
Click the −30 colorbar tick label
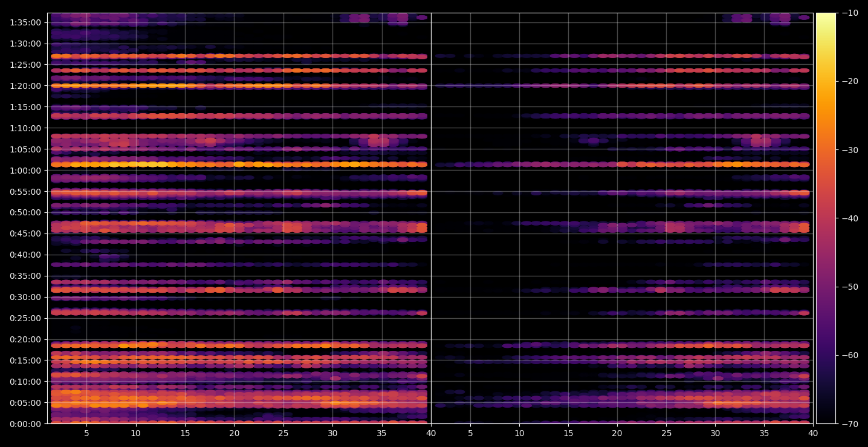tap(849, 150)
